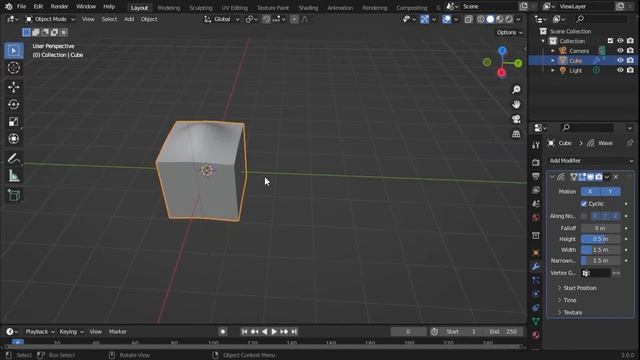
Task: Hide Camera in viewport via eye icon
Action: tap(620, 51)
